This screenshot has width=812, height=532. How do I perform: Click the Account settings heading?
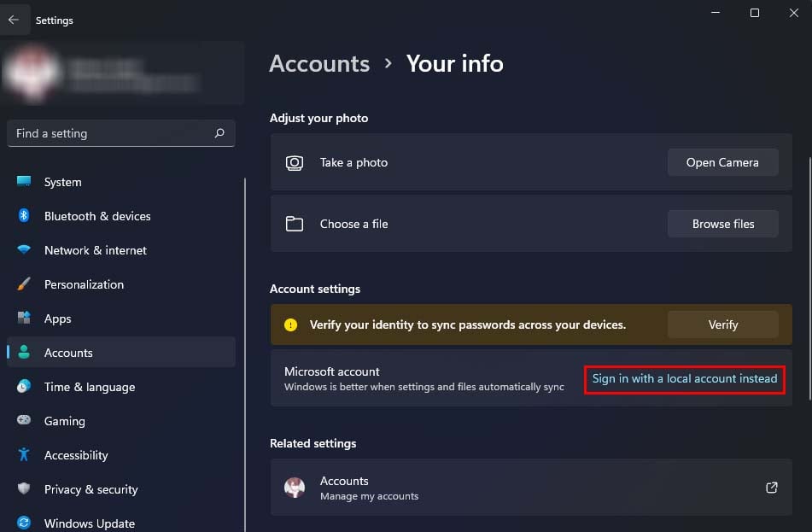point(315,289)
